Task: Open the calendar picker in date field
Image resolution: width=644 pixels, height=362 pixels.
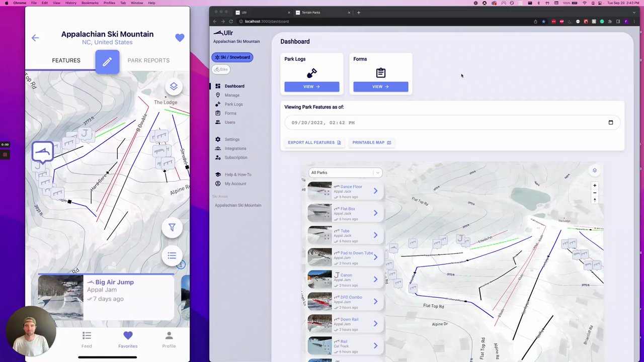Action: 610,123
